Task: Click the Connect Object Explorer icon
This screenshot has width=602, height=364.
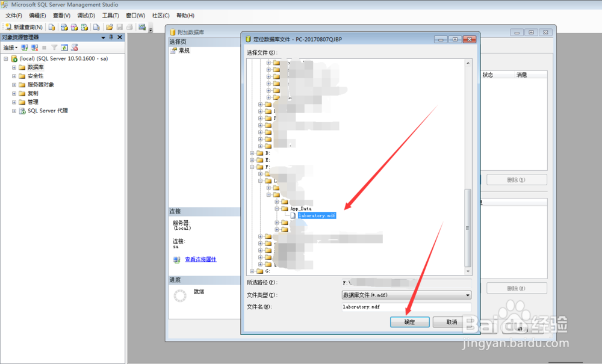Action: [25, 48]
